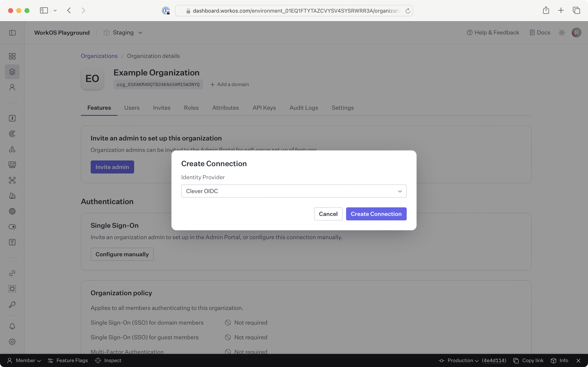
Task: Open the API Keys tab
Action: 264,107
